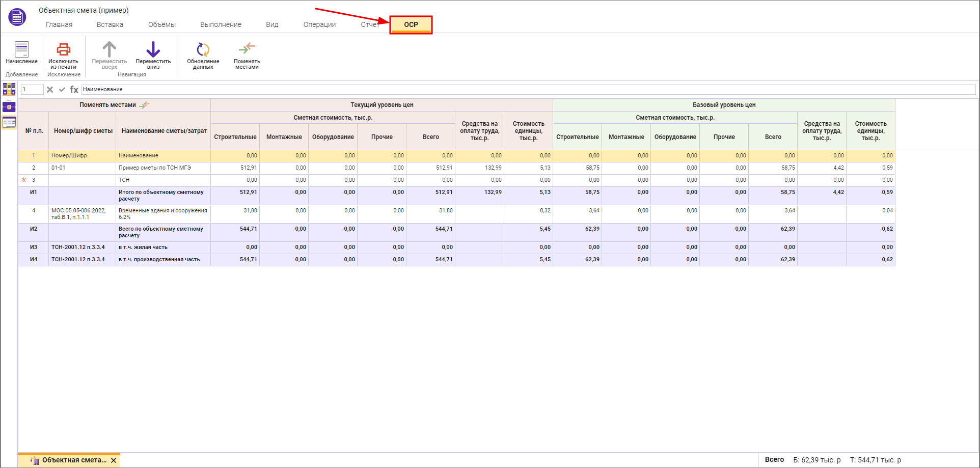Click the Обновление данных refresh icon
The height and width of the screenshot is (468, 980).
(203, 50)
